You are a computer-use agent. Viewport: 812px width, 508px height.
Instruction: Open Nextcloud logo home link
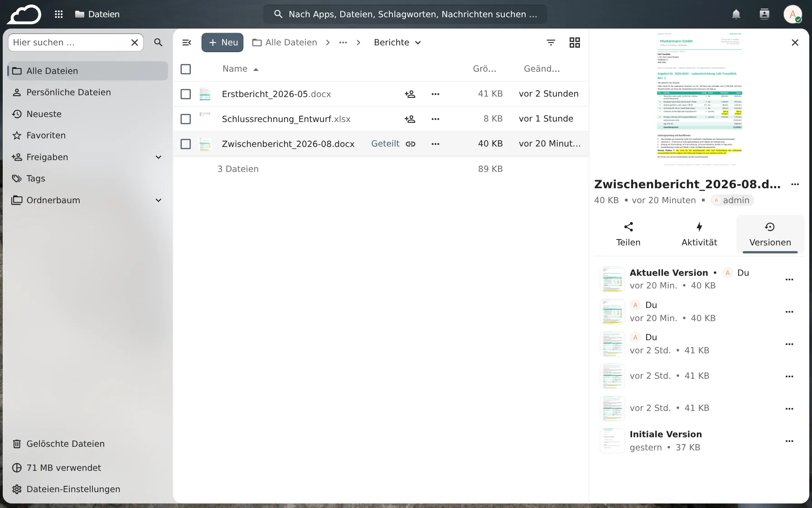(x=24, y=14)
